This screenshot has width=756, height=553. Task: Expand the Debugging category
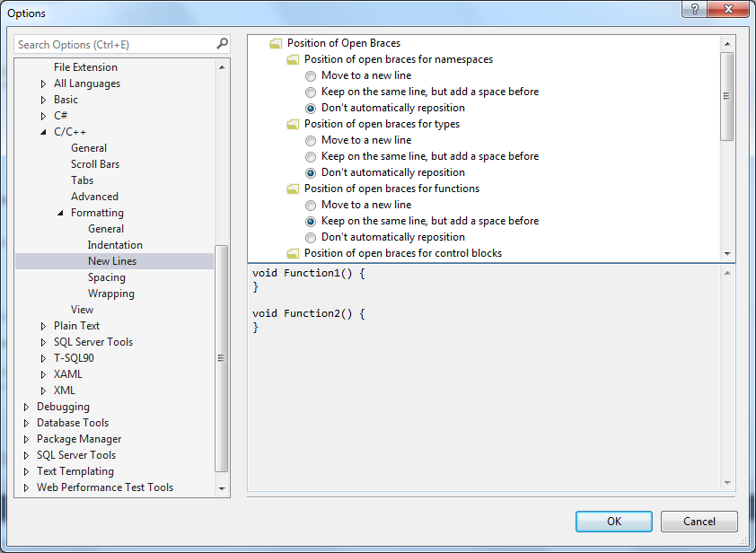[26, 407]
